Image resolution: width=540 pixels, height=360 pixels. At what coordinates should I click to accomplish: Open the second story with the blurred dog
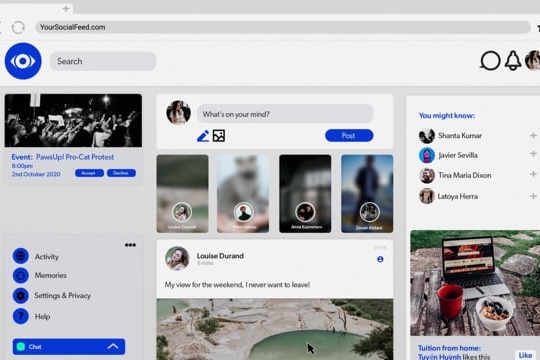tap(243, 194)
